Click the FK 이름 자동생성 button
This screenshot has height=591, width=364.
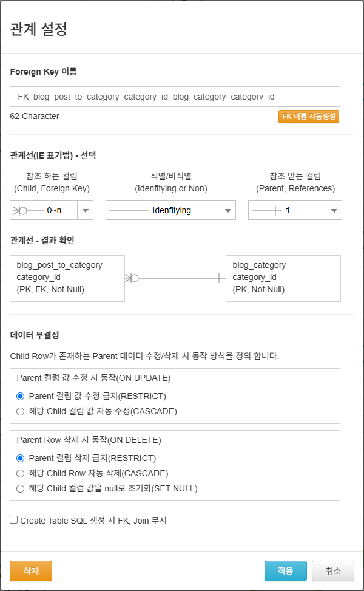[x=308, y=116]
